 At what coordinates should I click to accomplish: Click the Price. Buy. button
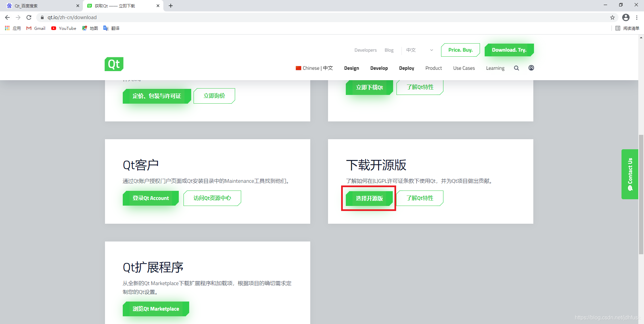pyautogui.click(x=461, y=50)
